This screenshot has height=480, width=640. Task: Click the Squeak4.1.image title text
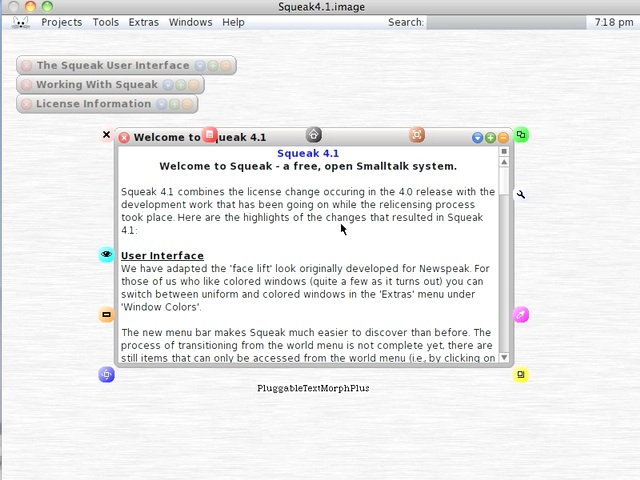(322, 7)
